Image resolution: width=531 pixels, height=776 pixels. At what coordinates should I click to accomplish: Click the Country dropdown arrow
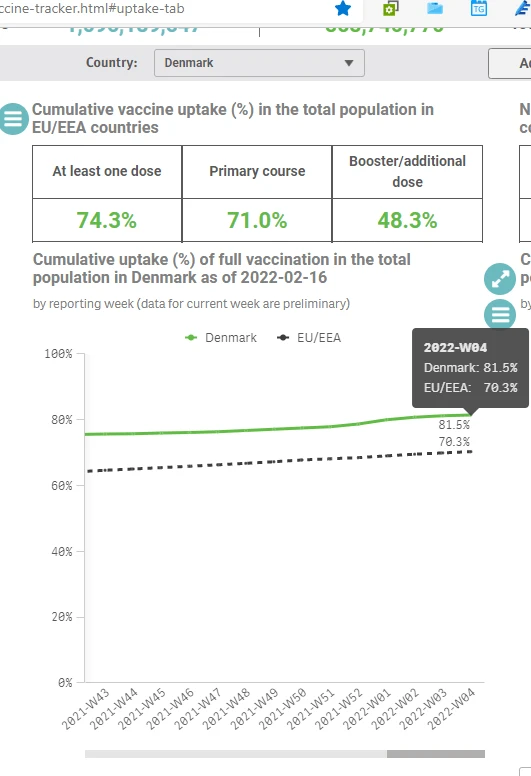coord(349,63)
